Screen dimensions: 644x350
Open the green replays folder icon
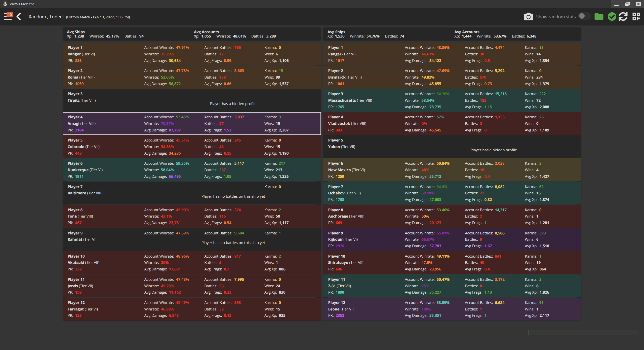pyautogui.click(x=599, y=17)
